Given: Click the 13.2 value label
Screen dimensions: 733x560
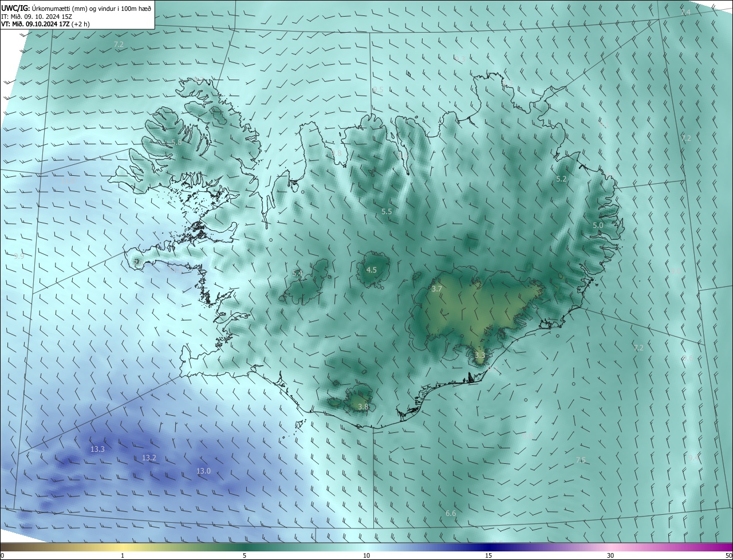Looking at the screenshot, I should point(149,458).
